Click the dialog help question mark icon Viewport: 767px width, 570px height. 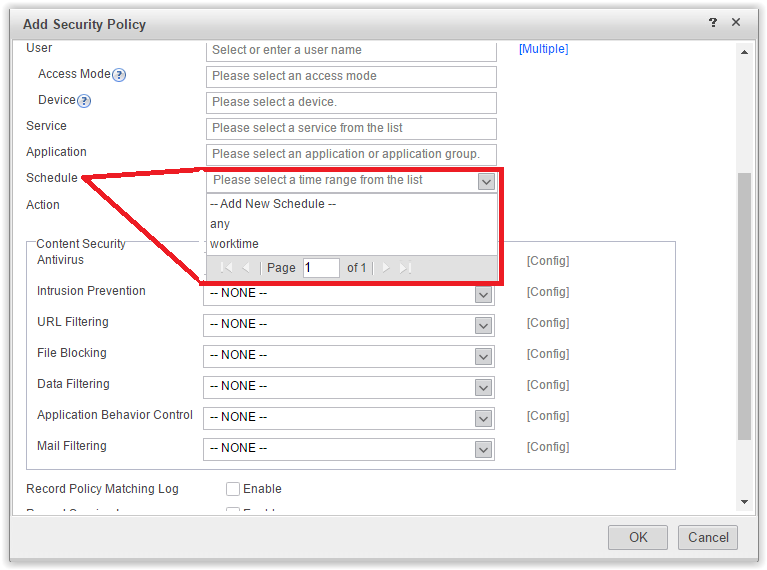[713, 22]
